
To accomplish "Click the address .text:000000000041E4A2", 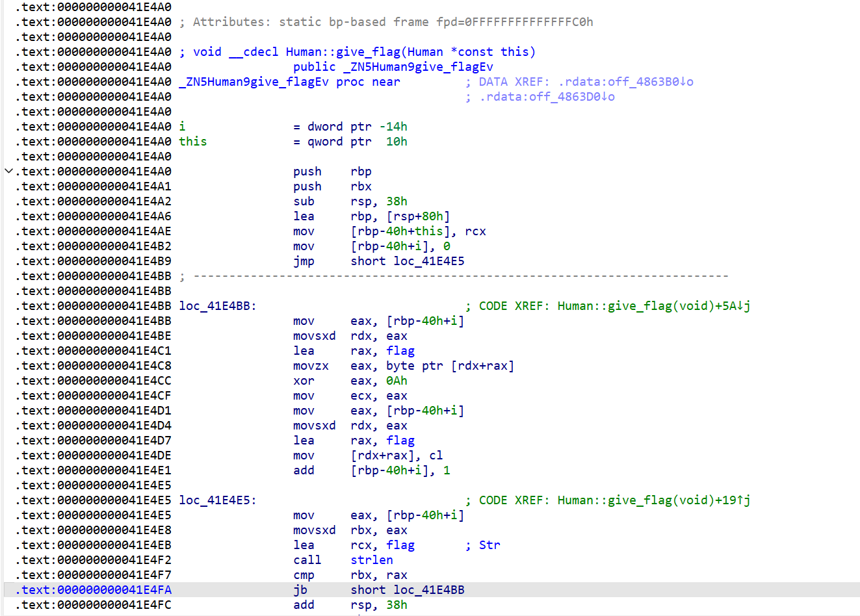I will 94,201.
